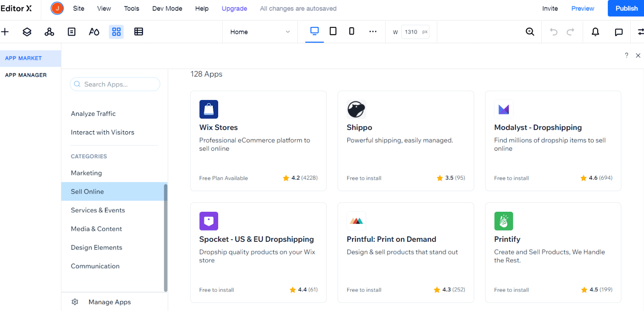This screenshot has height=311, width=644.
Task: Toggle the Inspector panel icon
Action: [641, 32]
